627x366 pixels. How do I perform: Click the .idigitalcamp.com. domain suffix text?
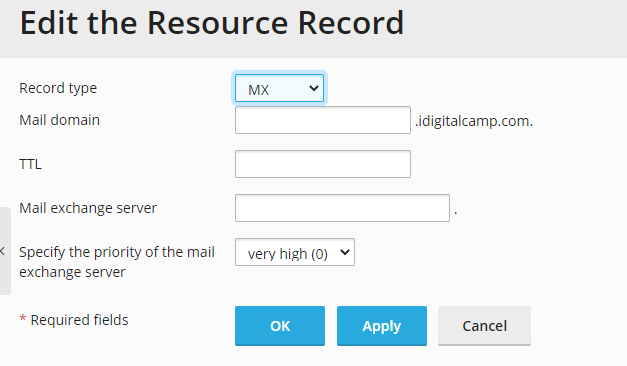click(x=474, y=121)
